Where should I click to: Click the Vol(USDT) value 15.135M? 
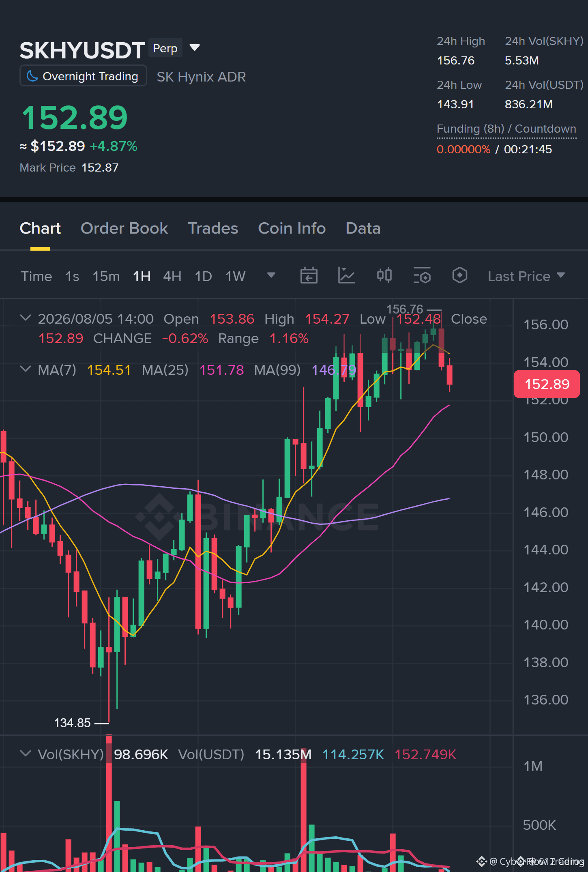(283, 754)
